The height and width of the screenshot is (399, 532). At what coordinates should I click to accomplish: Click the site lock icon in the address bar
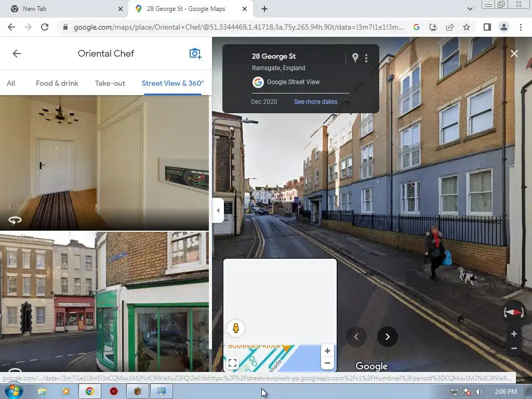[x=65, y=27]
